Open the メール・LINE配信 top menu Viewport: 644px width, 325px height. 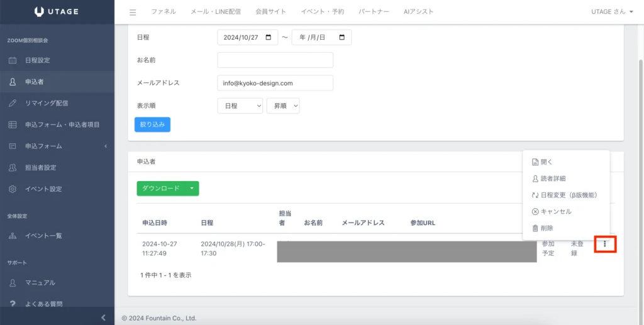[216, 11]
